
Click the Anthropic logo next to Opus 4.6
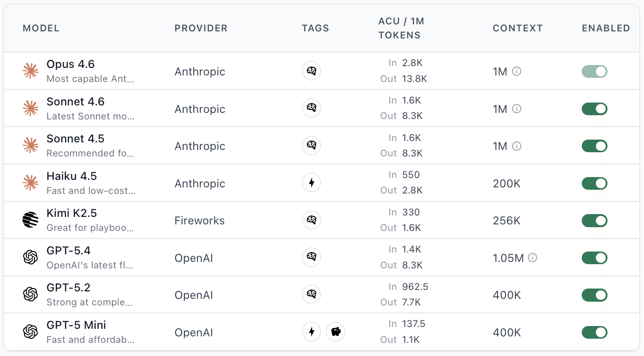[30, 70]
